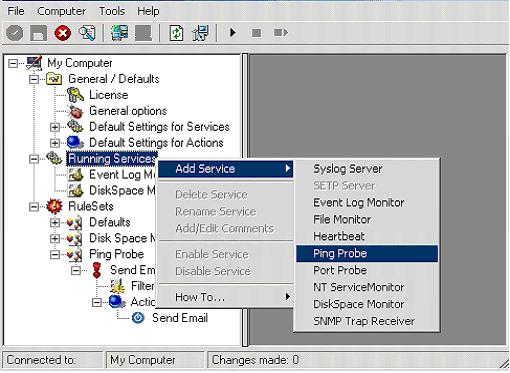Viewport: 510px width, 373px height.
Task: Open the Tools menu
Action: [x=112, y=11]
